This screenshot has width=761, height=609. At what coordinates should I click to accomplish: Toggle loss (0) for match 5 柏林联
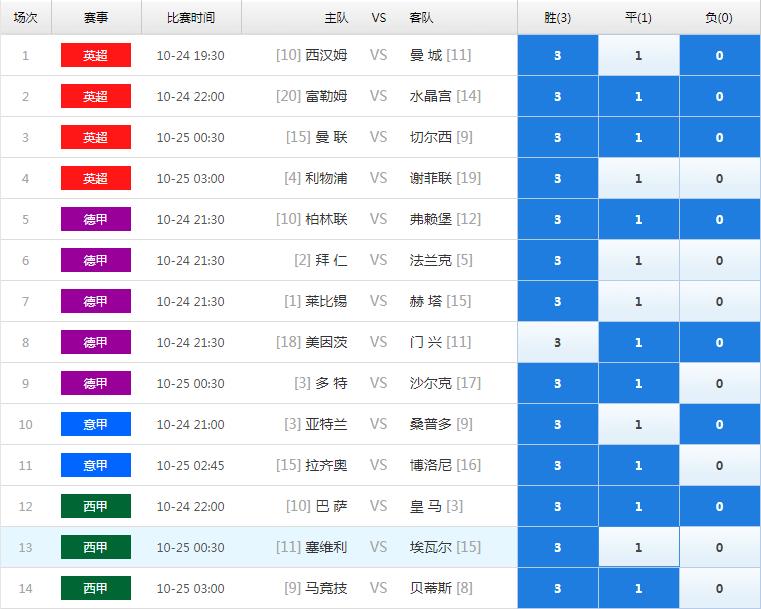coord(720,219)
